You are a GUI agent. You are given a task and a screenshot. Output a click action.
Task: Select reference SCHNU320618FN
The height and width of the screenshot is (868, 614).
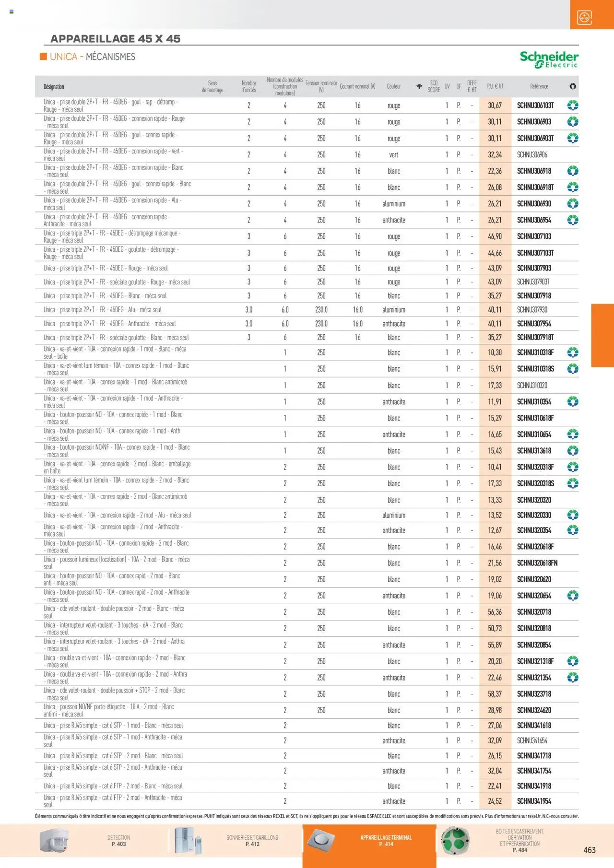pyautogui.click(x=537, y=563)
